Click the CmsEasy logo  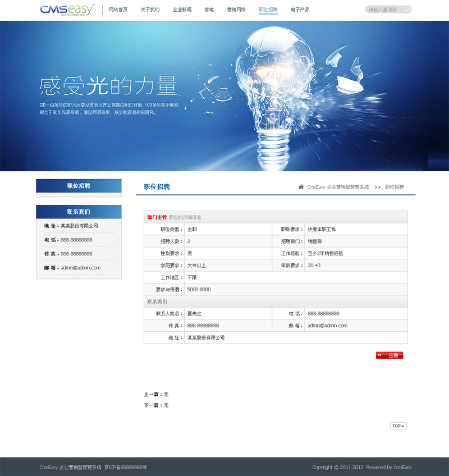[x=67, y=9]
